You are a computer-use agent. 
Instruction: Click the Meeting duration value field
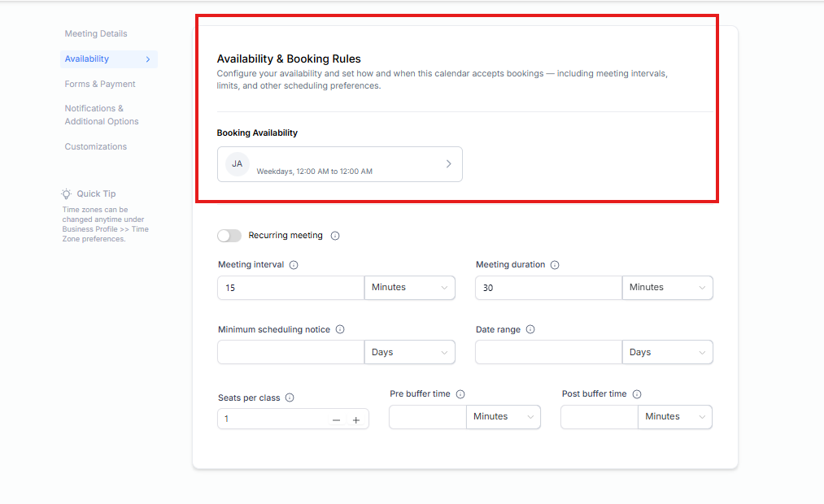click(x=548, y=288)
